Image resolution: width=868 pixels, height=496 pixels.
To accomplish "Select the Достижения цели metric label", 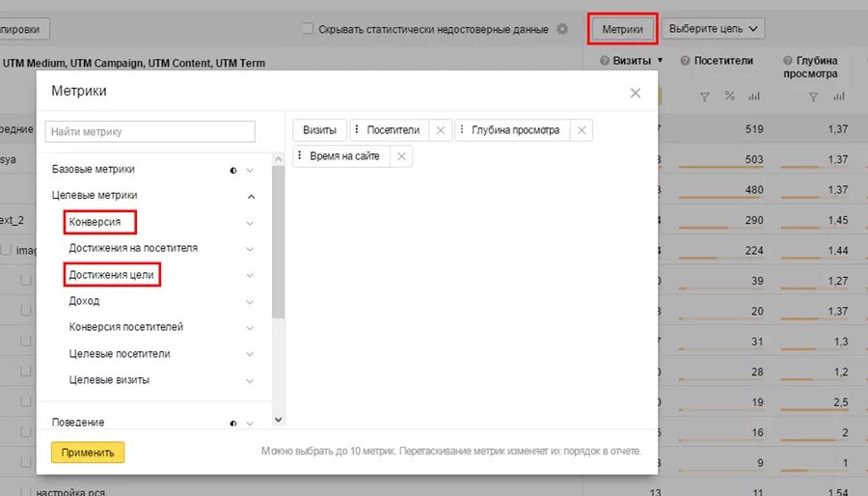I will [x=111, y=275].
